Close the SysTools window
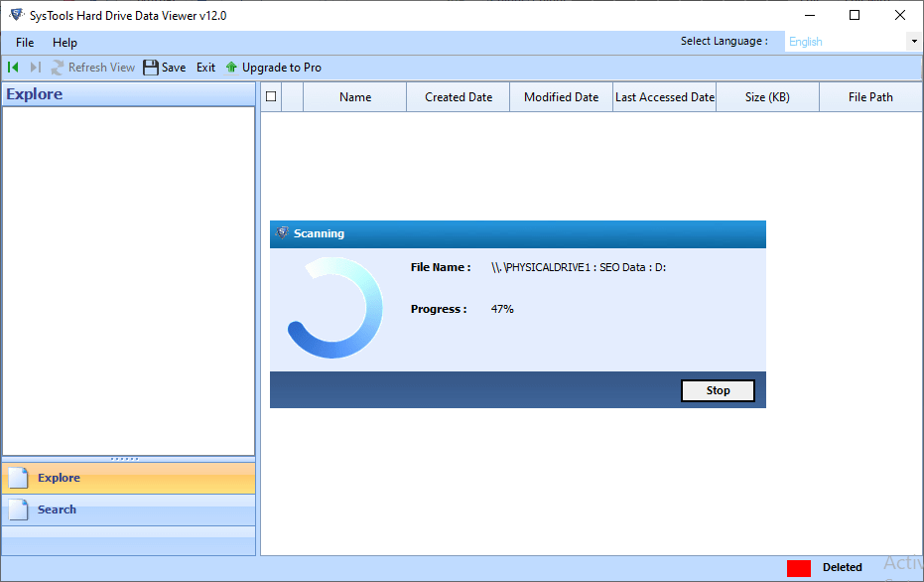This screenshot has height=582, width=924. 900,15
